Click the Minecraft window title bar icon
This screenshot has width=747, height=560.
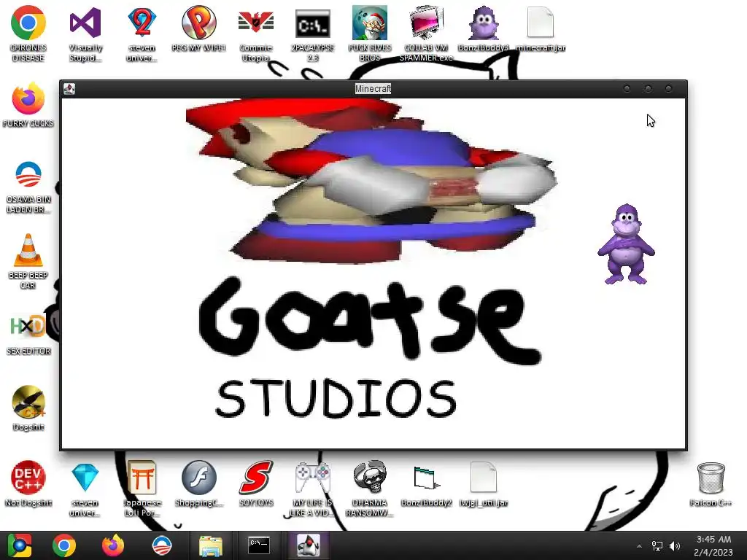click(69, 89)
